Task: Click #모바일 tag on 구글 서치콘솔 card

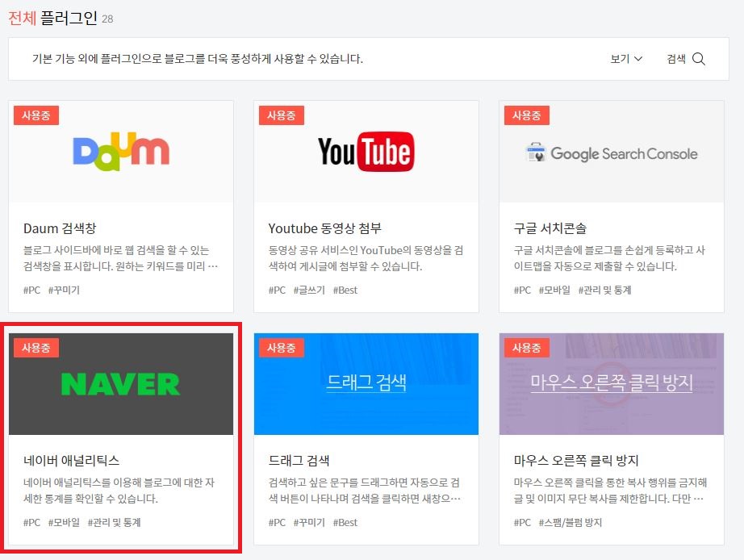Action: tap(554, 290)
